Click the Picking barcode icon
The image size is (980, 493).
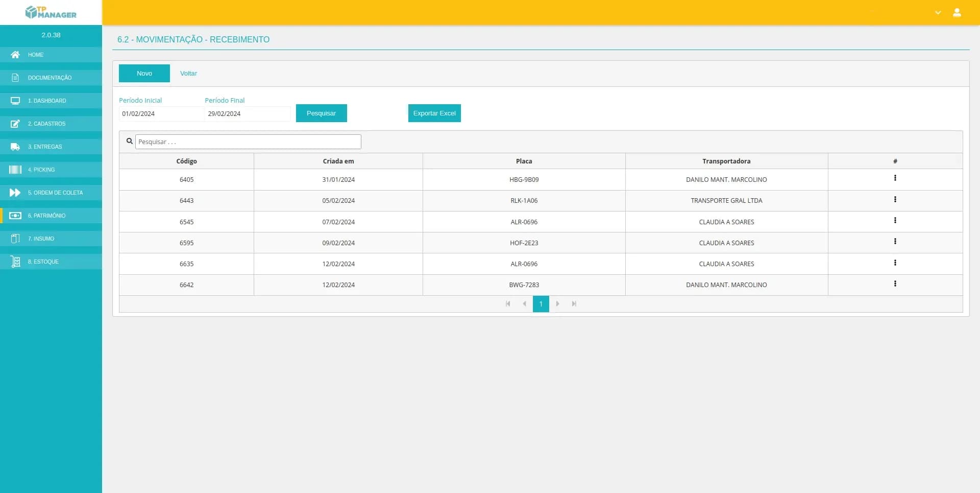[x=15, y=170]
